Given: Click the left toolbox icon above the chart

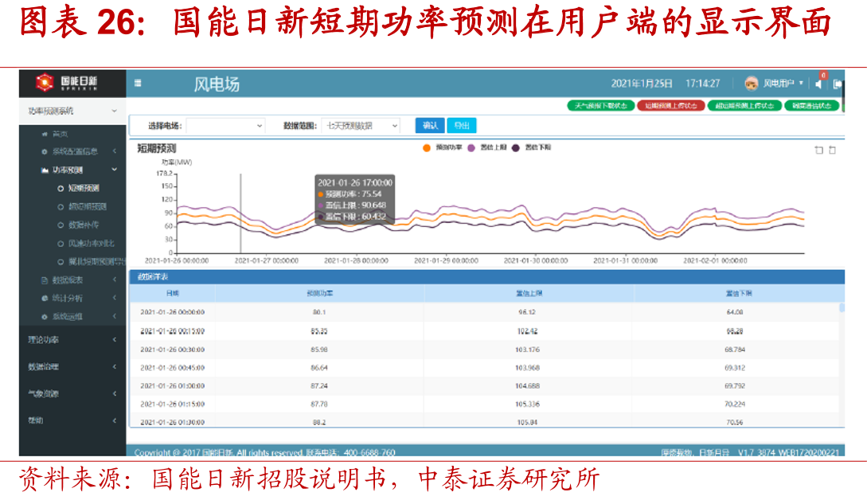Looking at the screenshot, I should (819, 150).
